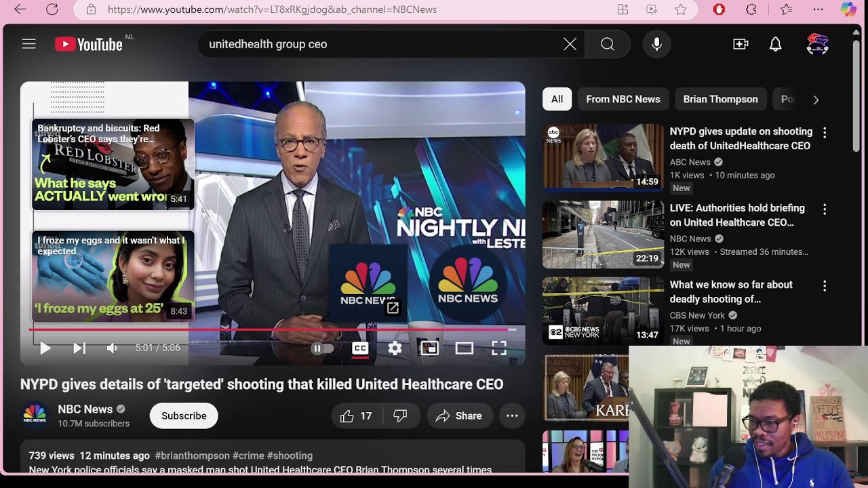Open the CBS New York 13:47 thumbnail
Image resolution: width=868 pixels, height=488 pixels.
(604, 310)
